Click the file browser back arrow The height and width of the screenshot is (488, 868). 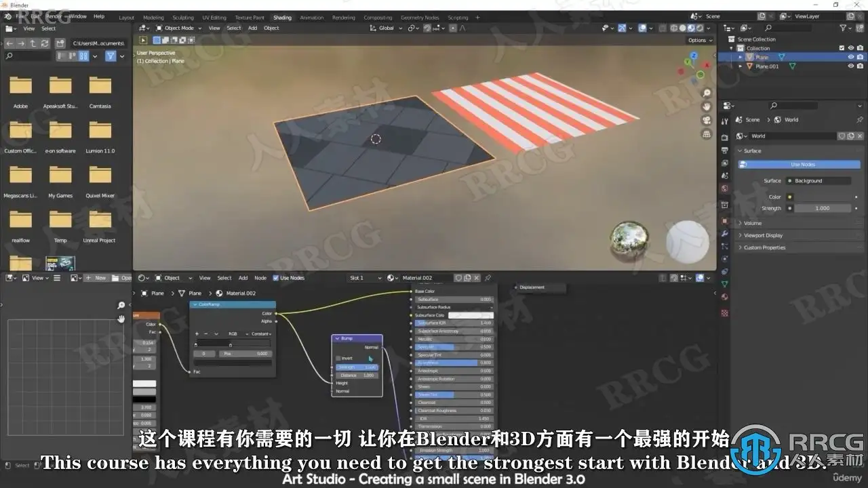click(x=10, y=43)
